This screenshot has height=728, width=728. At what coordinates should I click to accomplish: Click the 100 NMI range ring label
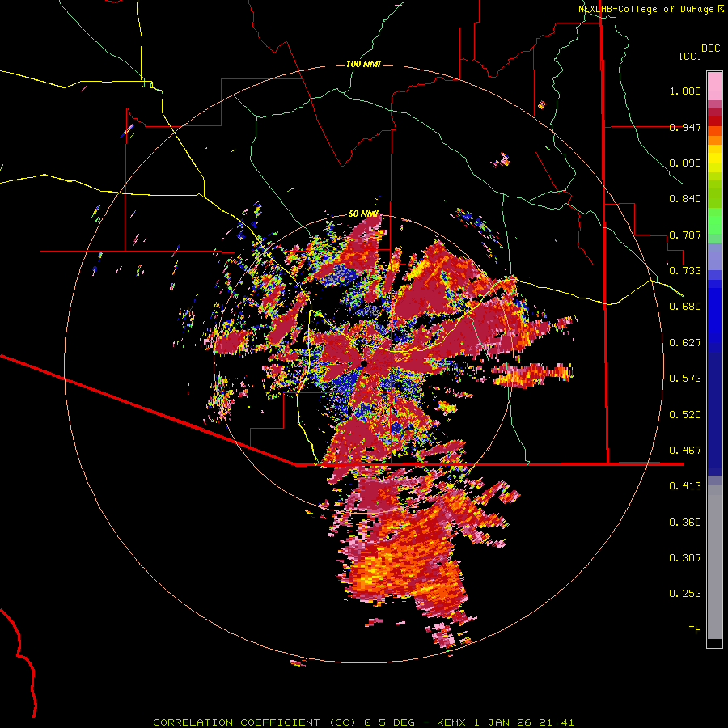(363, 64)
